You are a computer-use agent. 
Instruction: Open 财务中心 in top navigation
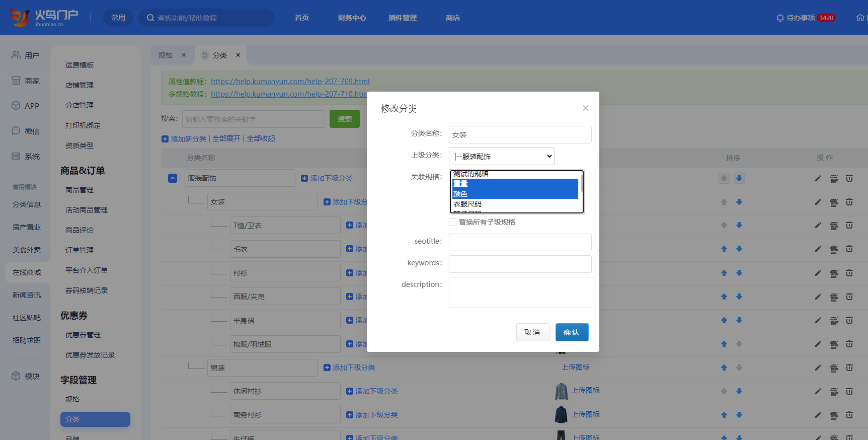(x=352, y=18)
